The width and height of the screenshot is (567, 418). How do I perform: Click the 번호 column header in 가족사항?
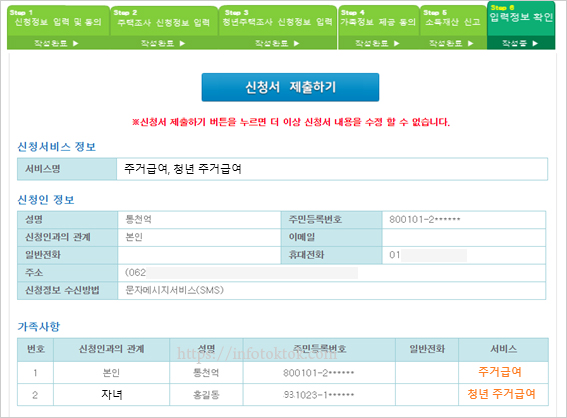[36, 349]
